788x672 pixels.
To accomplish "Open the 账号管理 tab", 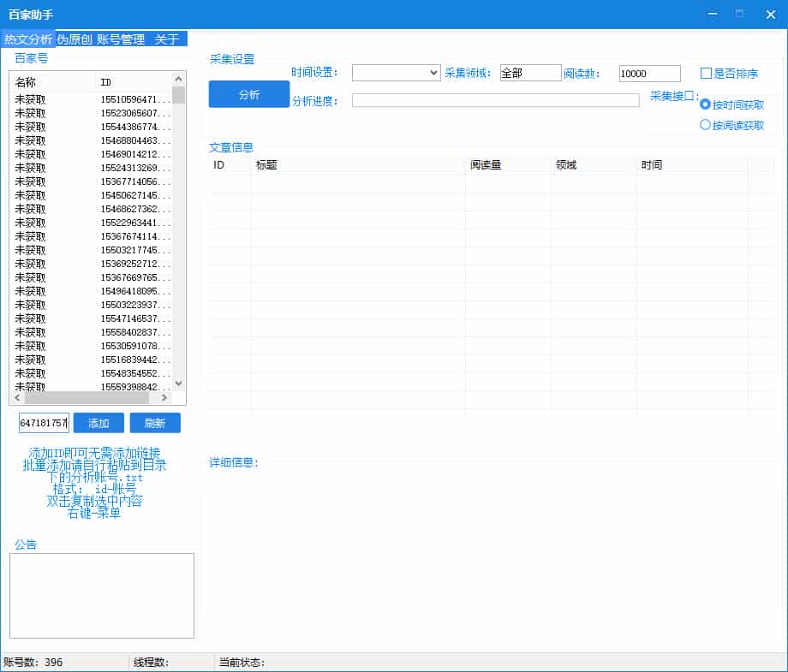I will pos(121,39).
